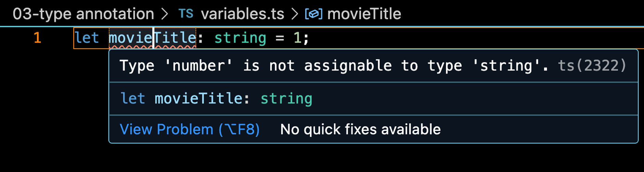Open the 'variables.ts' file breadcrumb
Screen dimensions: 644x172
[x=243, y=14]
